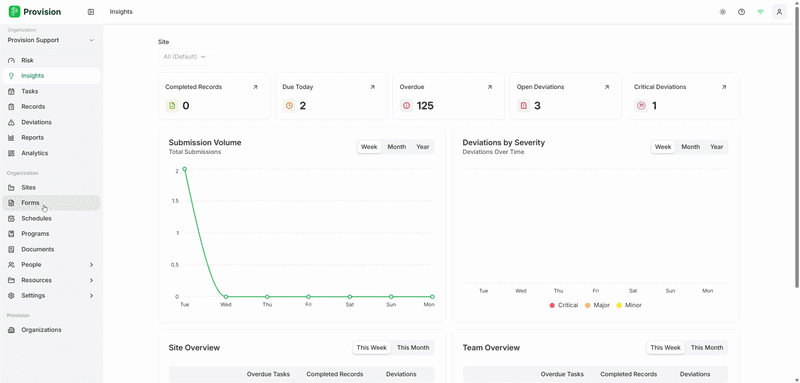The width and height of the screenshot is (800, 383).
Task: Select This Month in Team Overview
Action: (x=707, y=348)
